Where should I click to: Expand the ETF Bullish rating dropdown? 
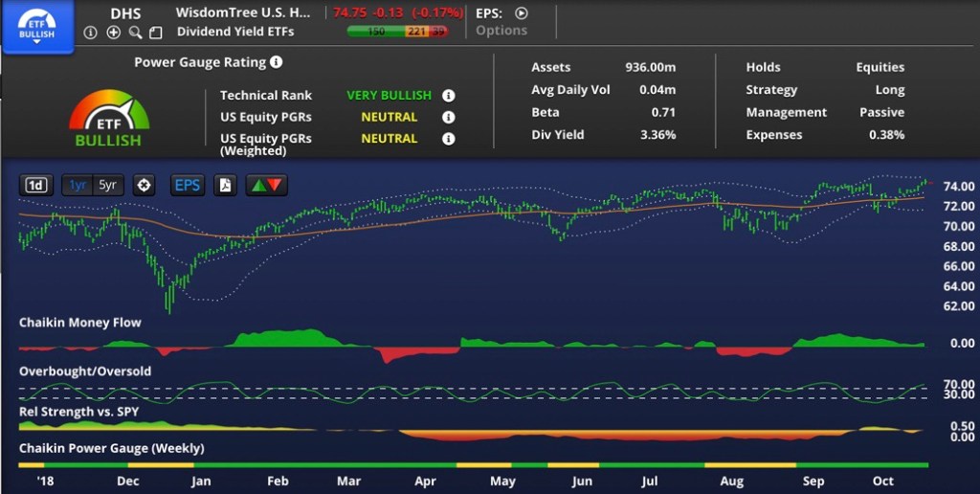pyautogui.click(x=37, y=26)
